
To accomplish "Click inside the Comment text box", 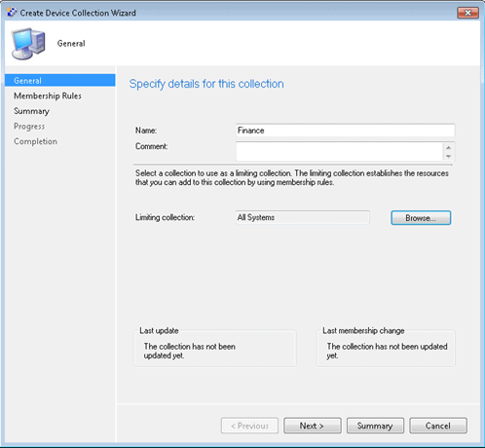I will tap(340, 152).
